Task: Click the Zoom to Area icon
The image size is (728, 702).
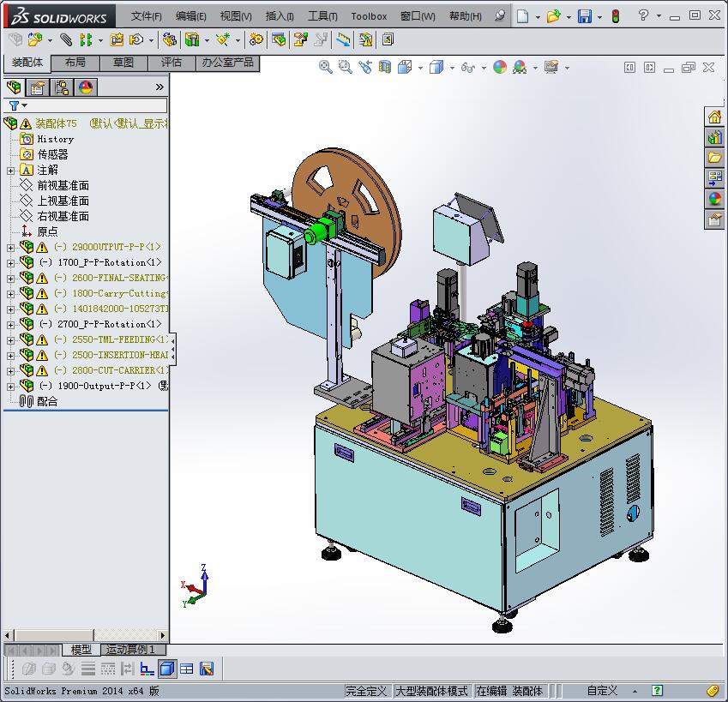Action: 345,67
